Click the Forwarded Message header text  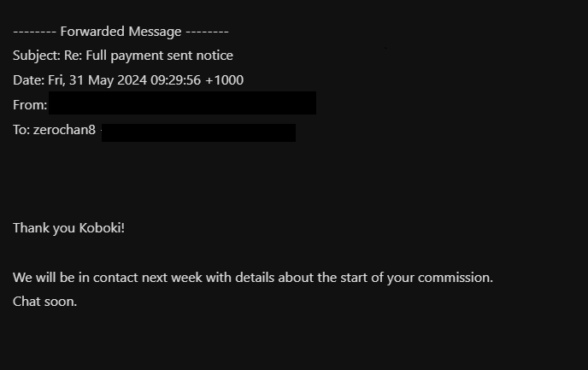coord(121,32)
